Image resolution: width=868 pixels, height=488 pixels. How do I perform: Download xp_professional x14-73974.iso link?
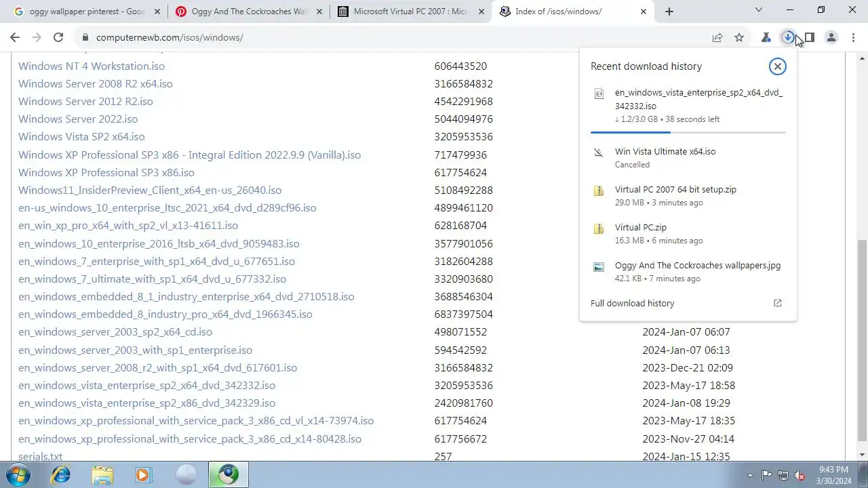pos(196,420)
